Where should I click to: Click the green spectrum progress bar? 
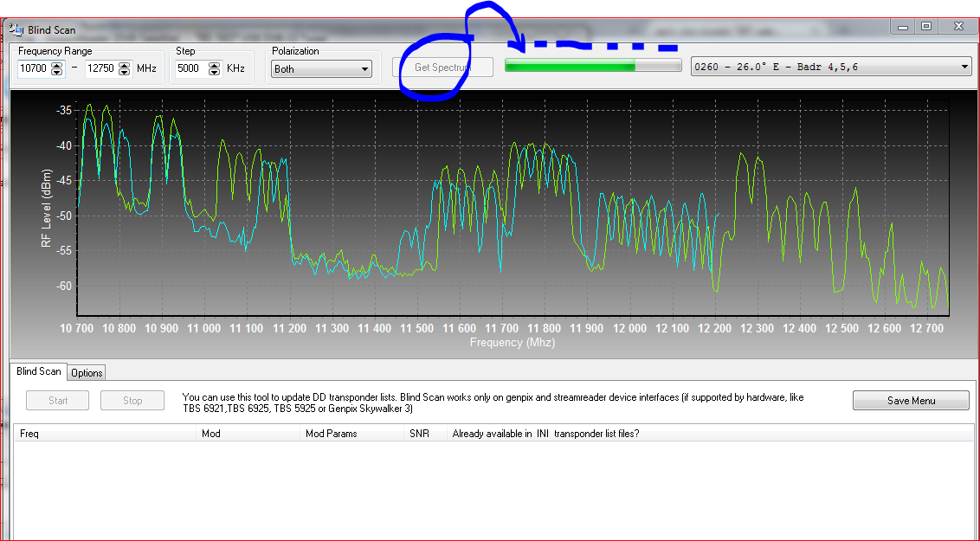click(592, 67)
